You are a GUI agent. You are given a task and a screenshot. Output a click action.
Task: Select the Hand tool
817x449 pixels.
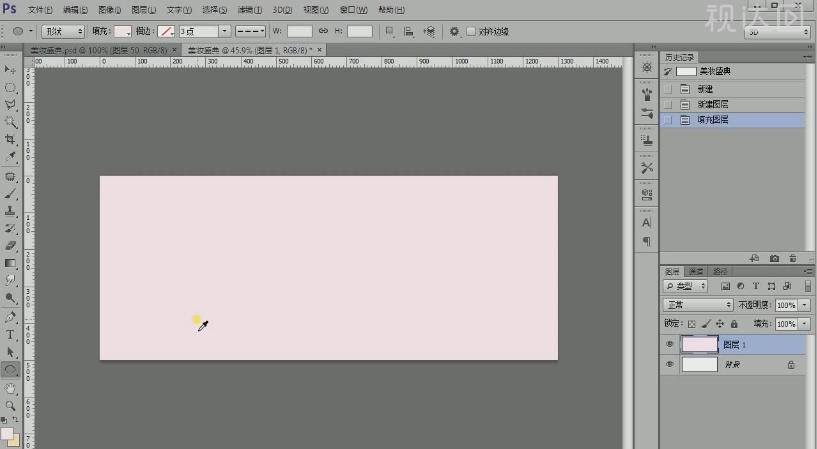coord(10,389)
